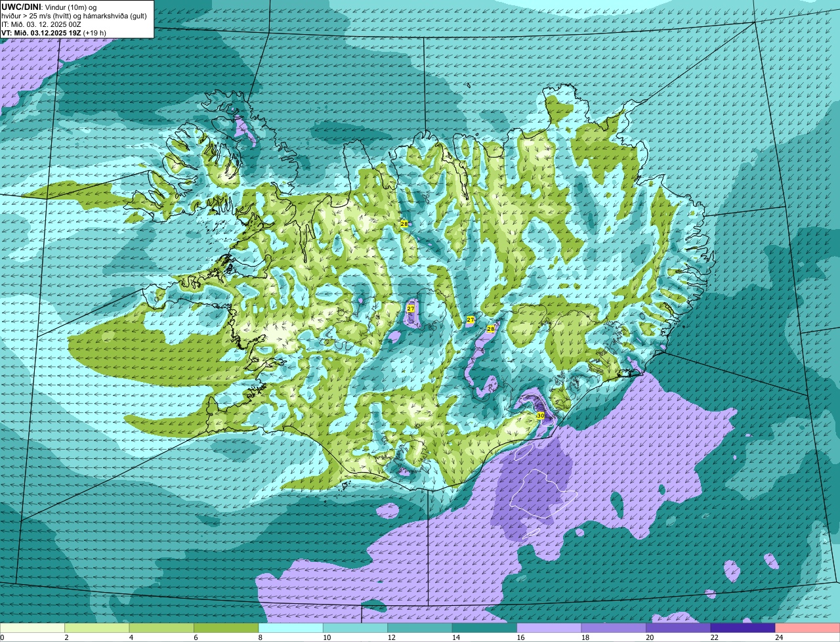Click the 12–14 m/s teal legend swatch

[x=420, y=628]
